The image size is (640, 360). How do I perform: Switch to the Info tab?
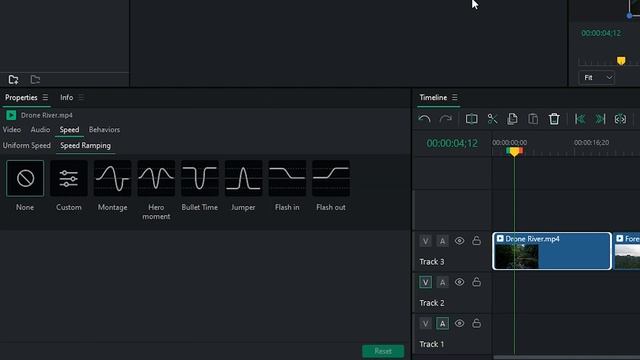[x=67, y=98]
